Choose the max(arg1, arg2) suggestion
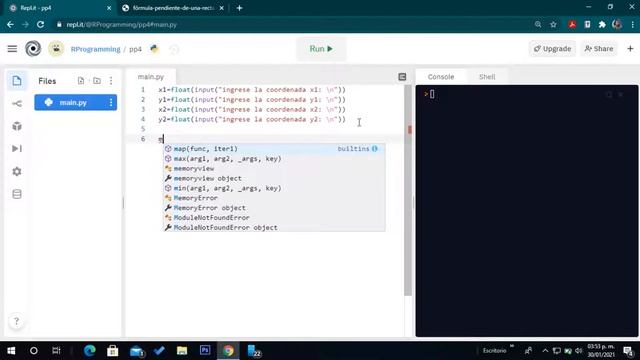This screenshot has height=360, width=640. click(274, 159)
